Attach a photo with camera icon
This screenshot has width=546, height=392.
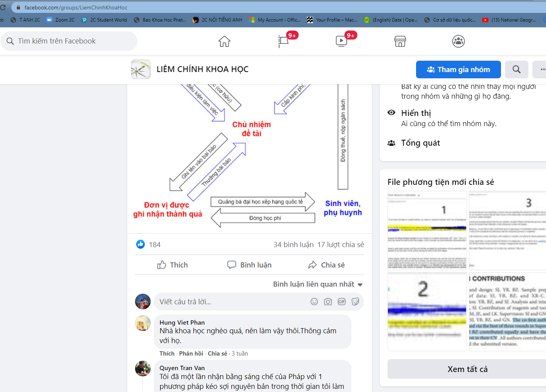pyautogui.click(x=328, y=302)
